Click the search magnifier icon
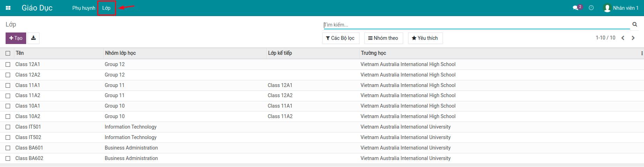 click(635, 24)
